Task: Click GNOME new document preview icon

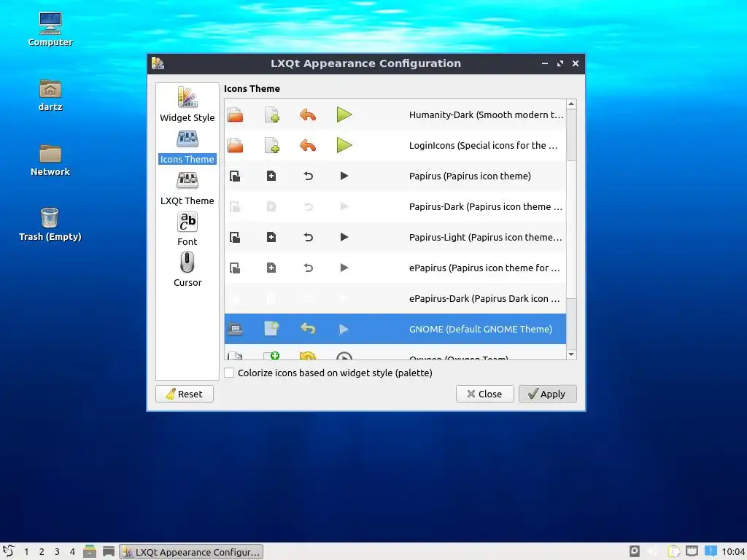Action: (271, 329)
